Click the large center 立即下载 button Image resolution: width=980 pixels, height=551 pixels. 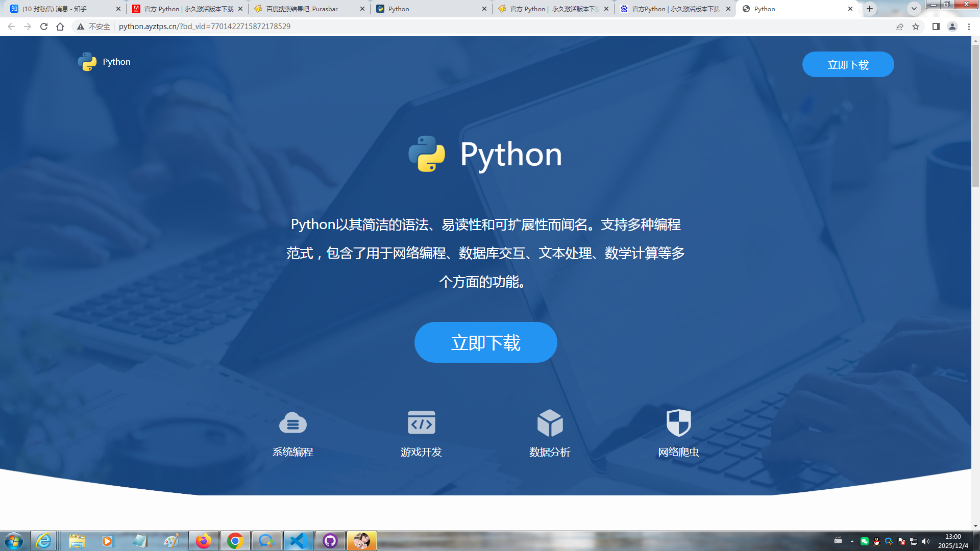485,342
